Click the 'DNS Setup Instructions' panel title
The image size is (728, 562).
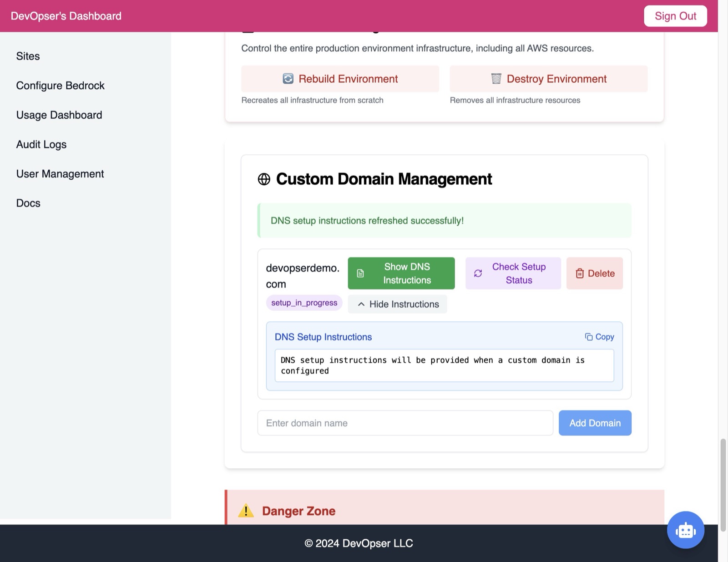coord(324,337)
